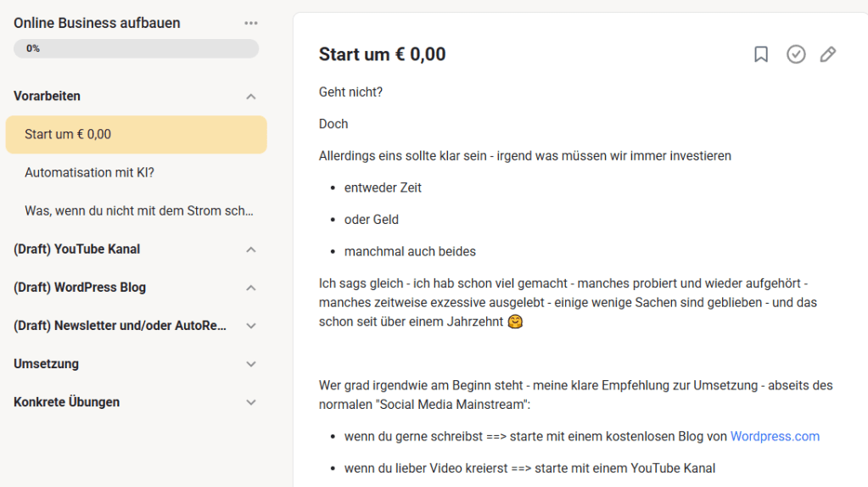Edit the lesson using the pencil icon
Screen dimensions: 868x487
point(828,54)
